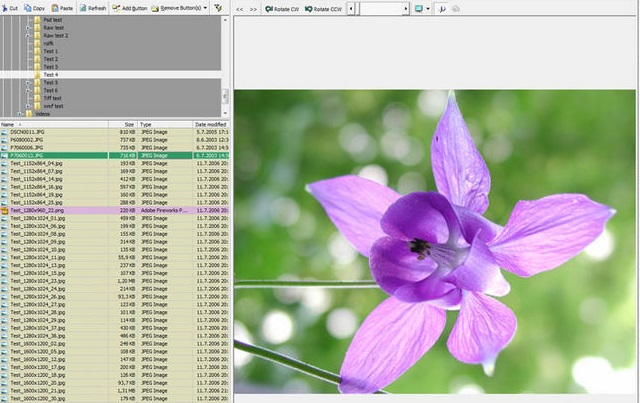Go to previous image with << button
Viewport: 640px width, 403px height.
click(x=240, y=8)
